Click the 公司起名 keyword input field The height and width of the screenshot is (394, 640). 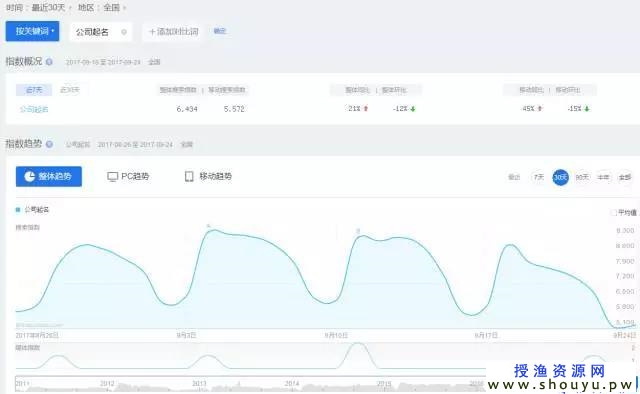pyautogui.click(x=100, y=32)
